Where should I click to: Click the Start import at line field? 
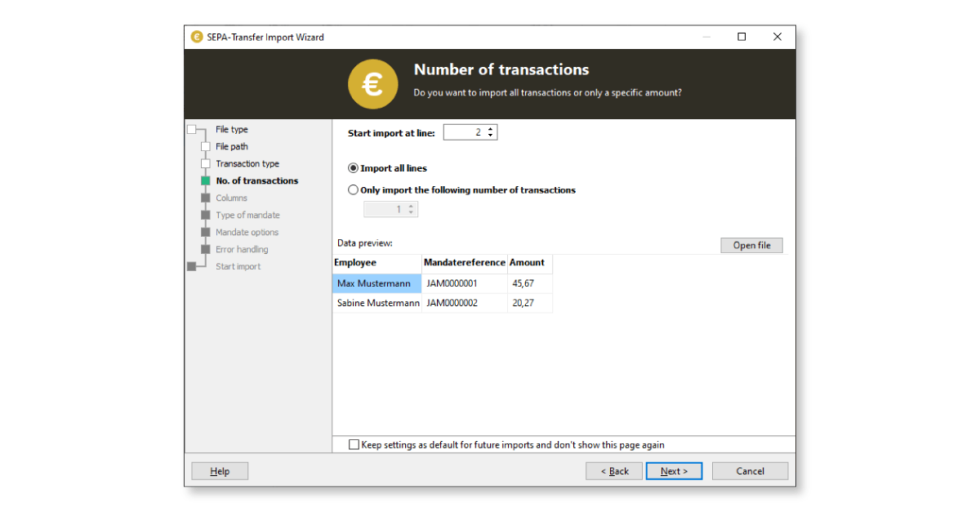470,132
